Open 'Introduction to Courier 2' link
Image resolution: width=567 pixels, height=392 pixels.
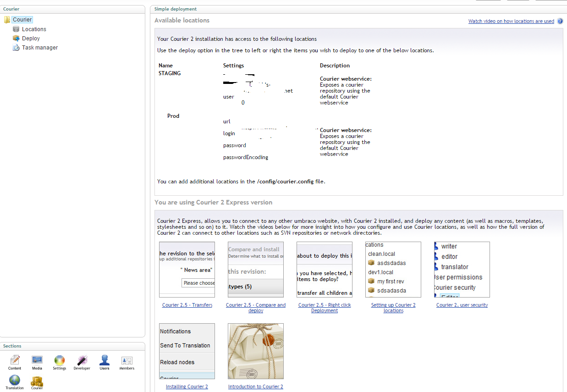point(256,386)
